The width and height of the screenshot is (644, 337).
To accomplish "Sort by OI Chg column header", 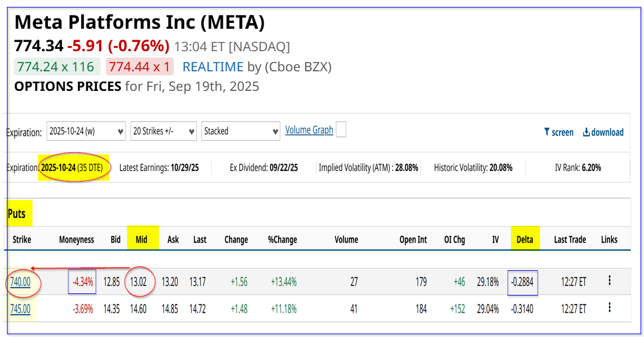I will click(x=454, y=240).
